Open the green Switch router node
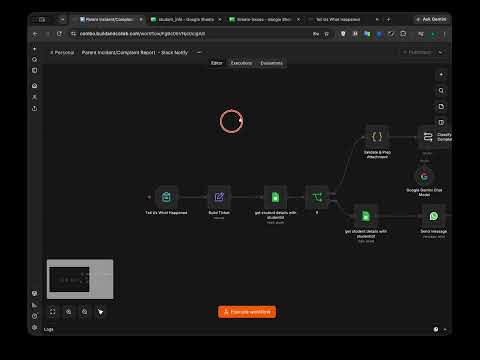 pos(317,197)
